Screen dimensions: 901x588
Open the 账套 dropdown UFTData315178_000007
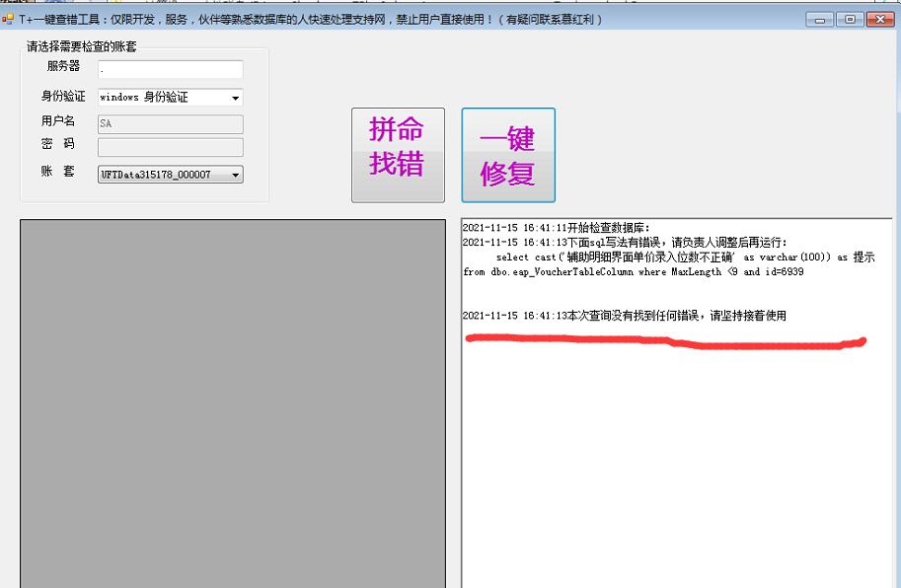coord(170,174)
